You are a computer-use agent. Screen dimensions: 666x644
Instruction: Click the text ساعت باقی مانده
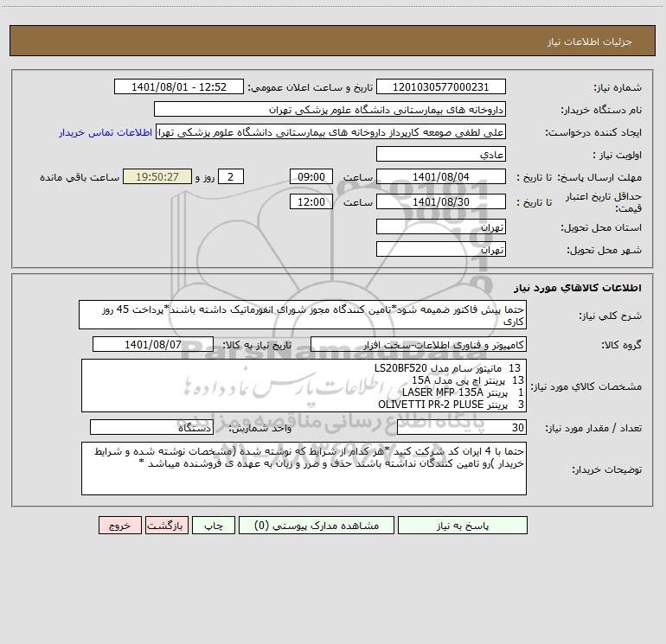pos(80,177)
